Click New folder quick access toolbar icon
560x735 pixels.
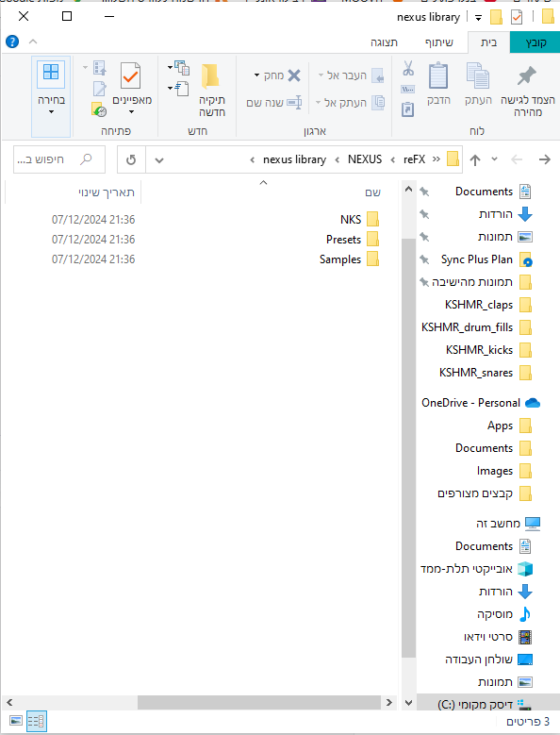pos(496,17)
